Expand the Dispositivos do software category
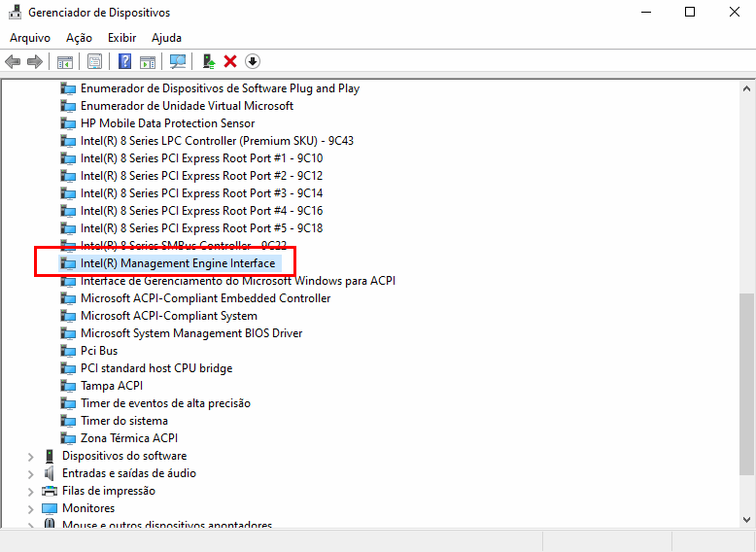This screenshot has height=552, width=756. click(31, 457)
